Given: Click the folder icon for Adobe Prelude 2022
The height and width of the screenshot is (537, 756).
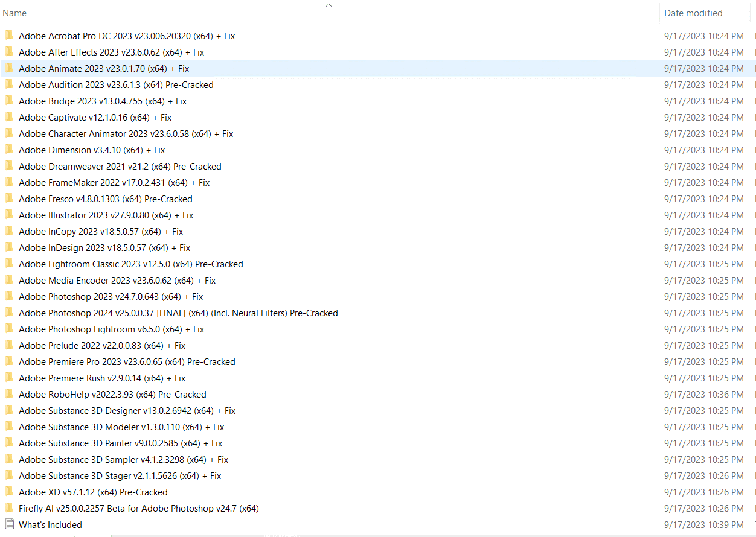Looking at the screenshot, I should [9, 345].
